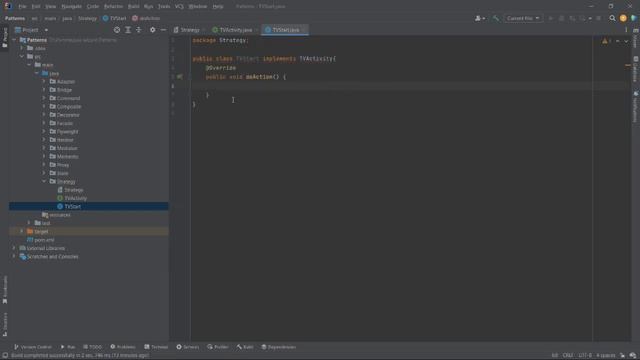Click the CRLF line separator widget
Image resolution: width=640 pixels, height=360 pixels.
(x=568, y=356)
